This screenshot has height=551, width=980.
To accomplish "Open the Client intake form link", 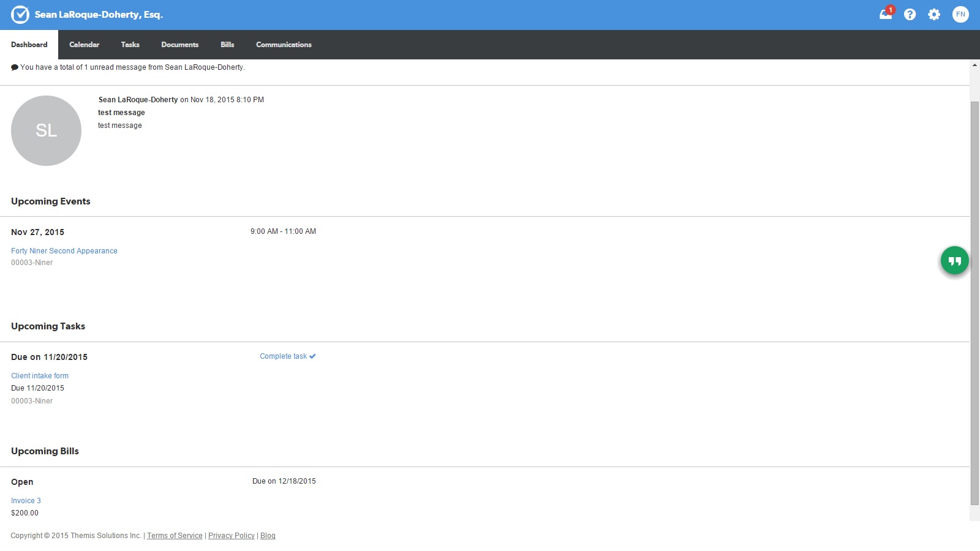I will click(40, 376).
